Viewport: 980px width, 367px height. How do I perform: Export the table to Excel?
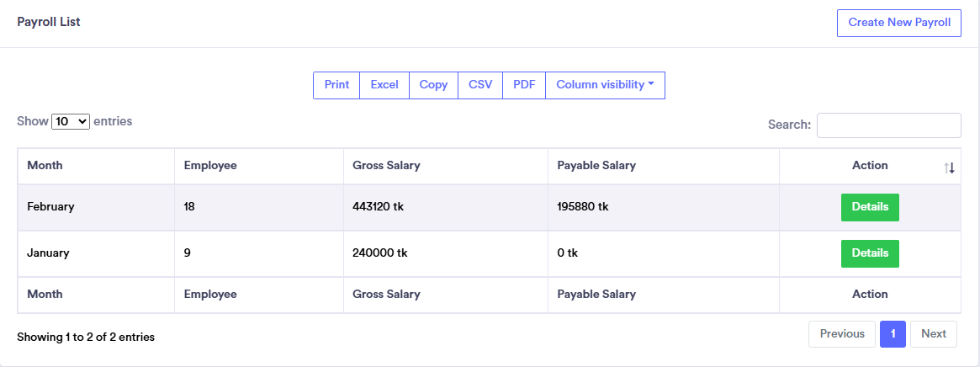coord(384,85)
